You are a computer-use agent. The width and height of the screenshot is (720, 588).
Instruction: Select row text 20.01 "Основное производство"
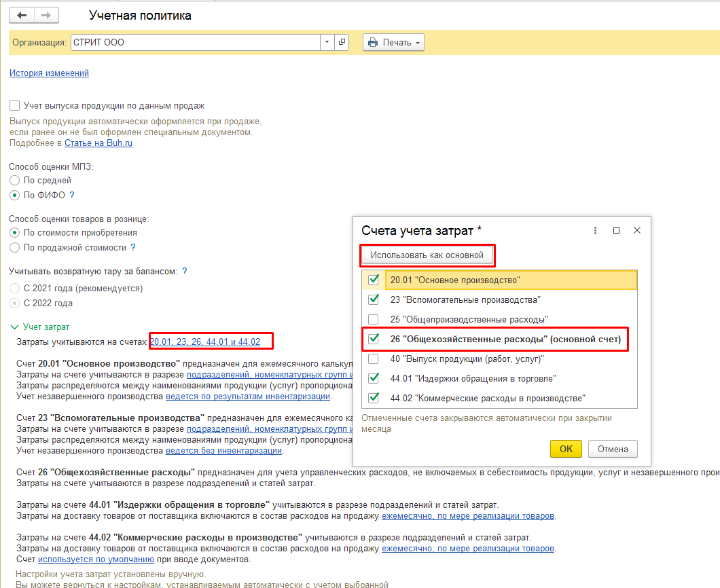[455, 280]
